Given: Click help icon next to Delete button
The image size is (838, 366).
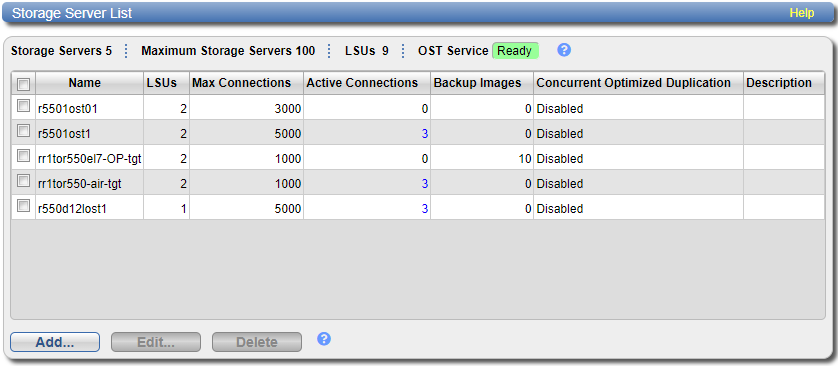Looking at the screenshot, I should coord(323,339).
